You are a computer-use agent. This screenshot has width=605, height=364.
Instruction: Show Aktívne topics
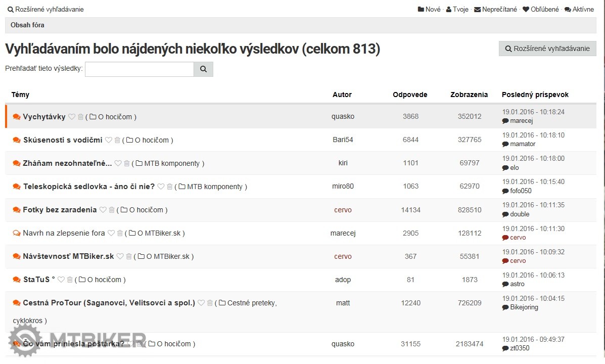579,9
